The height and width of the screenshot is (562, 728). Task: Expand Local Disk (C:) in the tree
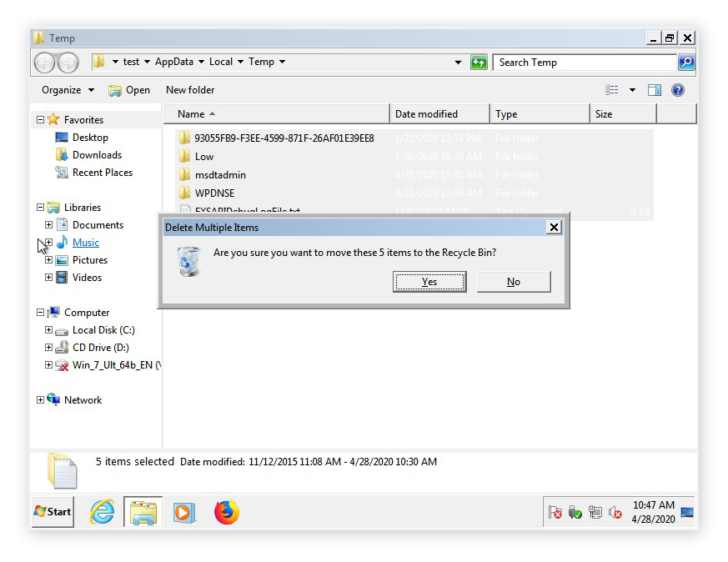point(48,329)
